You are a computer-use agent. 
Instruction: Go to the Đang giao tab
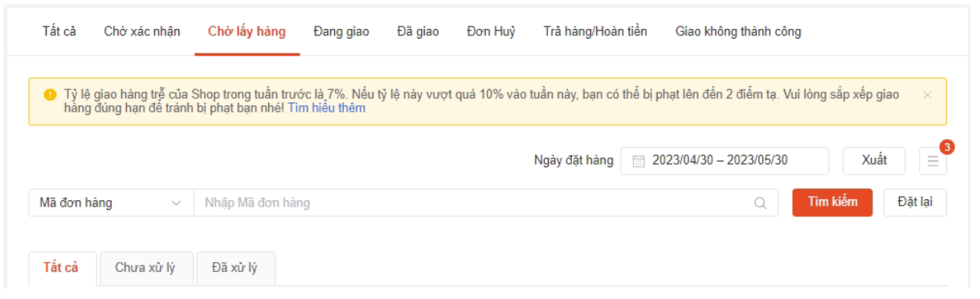341,32
